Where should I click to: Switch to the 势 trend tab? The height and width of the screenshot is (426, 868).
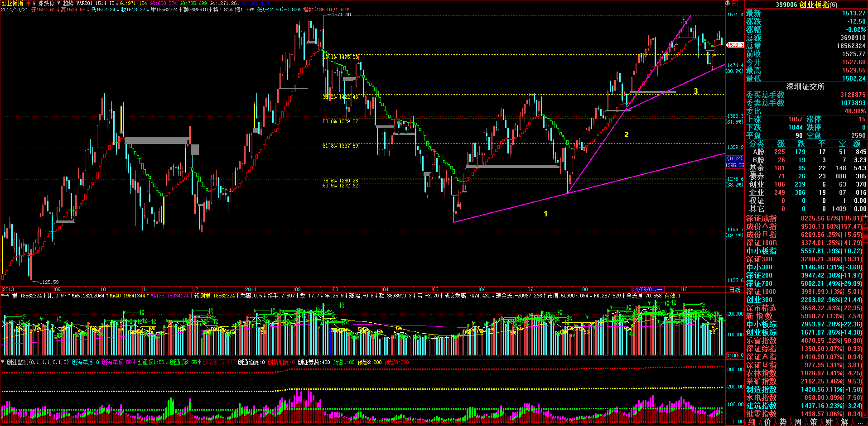[x=783, y=422]
